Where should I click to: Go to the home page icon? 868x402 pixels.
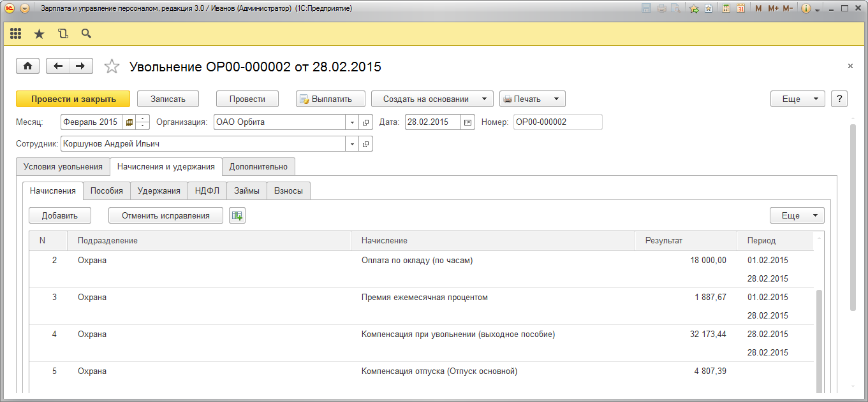[x=27, y=66]
